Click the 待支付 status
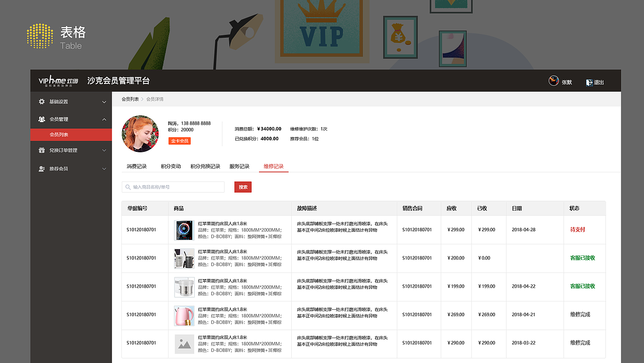Viewport: 644px width, 363px height. click(x=578, y=230)
